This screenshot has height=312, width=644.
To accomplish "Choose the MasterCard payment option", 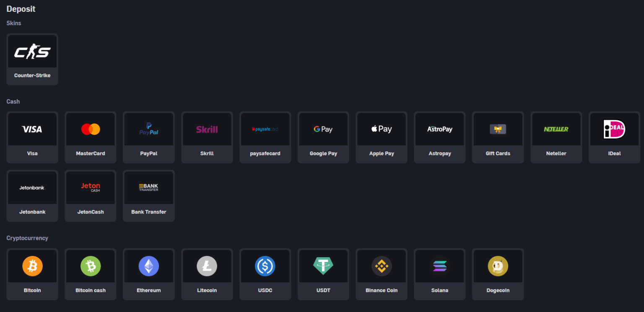I will pos(91,137).
